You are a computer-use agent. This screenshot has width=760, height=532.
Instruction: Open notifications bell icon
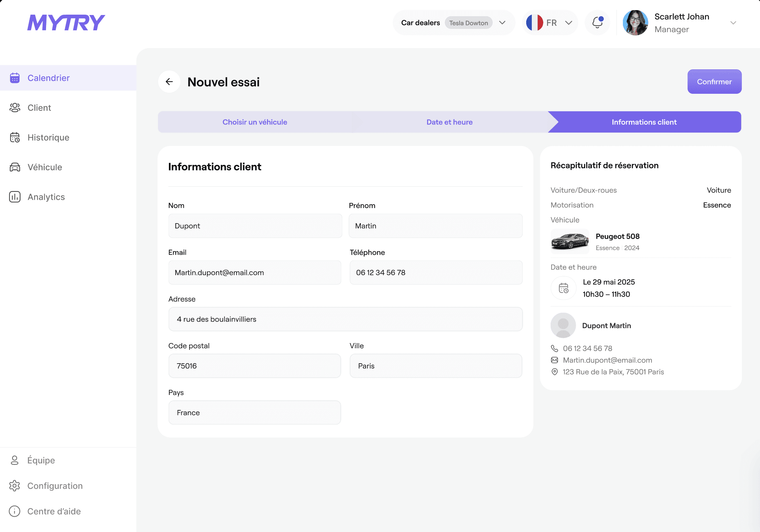[597, 23]
